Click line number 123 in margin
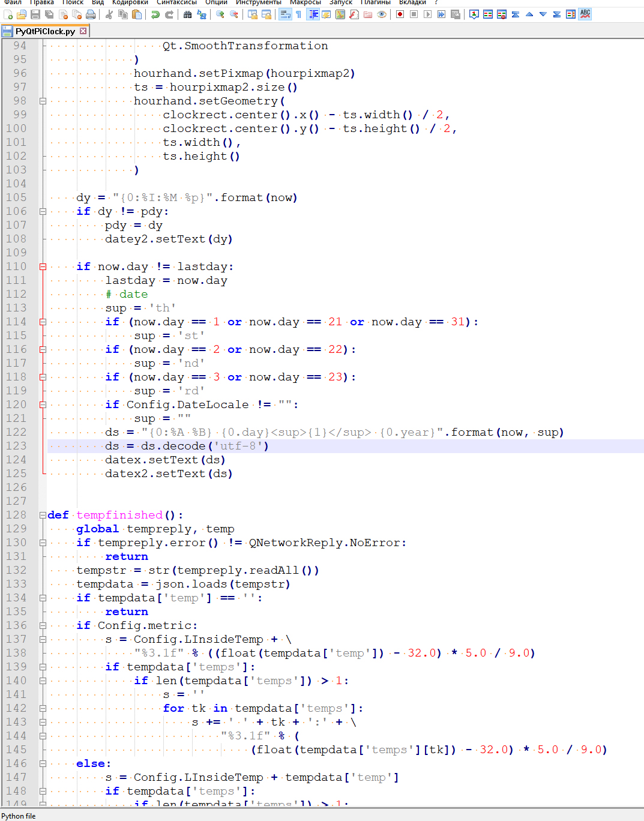 point(16,446)
